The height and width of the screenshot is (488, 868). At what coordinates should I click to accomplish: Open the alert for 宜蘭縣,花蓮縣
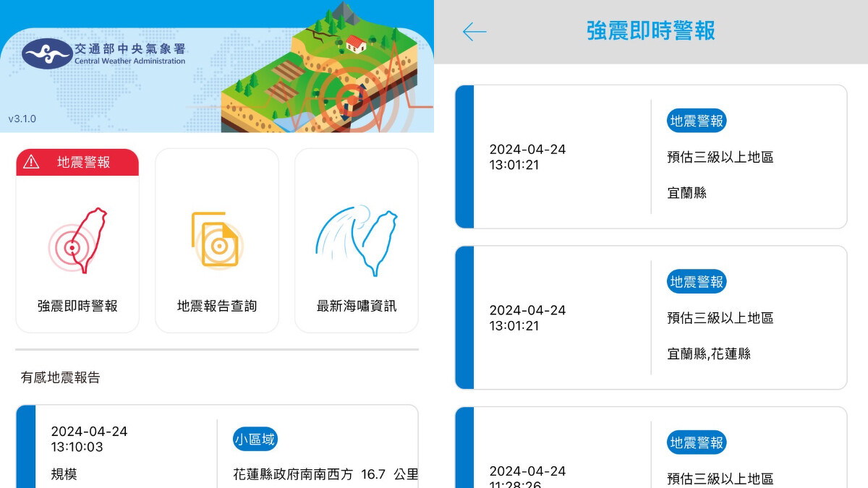click(651, 318)
